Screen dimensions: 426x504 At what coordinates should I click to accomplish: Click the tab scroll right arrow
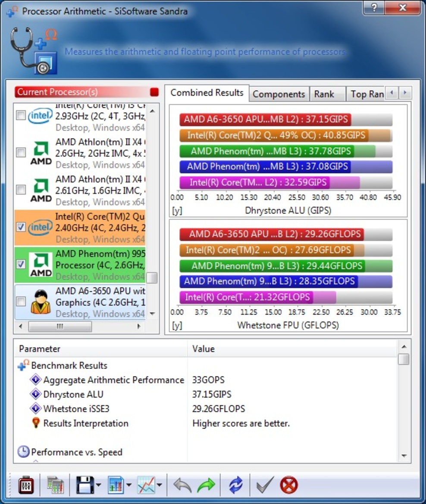pos(405,93)
